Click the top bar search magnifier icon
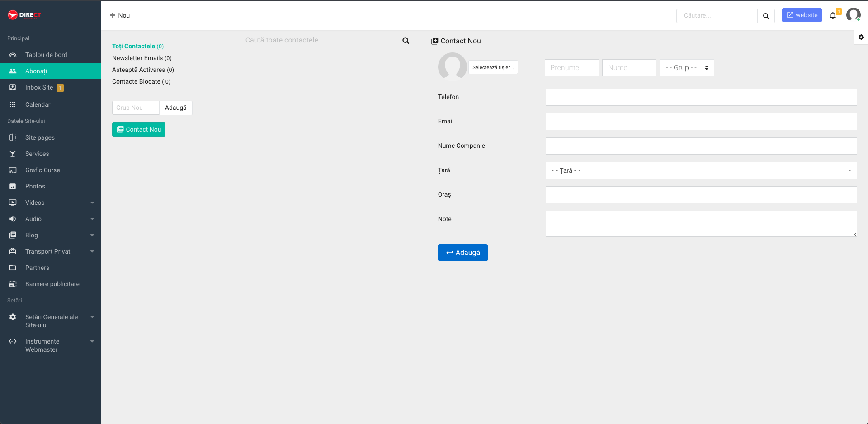The width and height of the screenshot is (868, 424). (x=766, y=16)
